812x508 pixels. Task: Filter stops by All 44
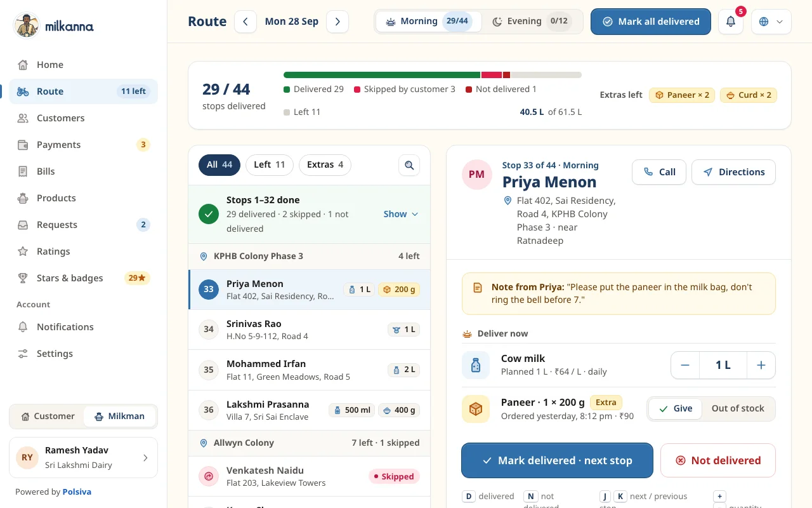click(x=219, y=165)
